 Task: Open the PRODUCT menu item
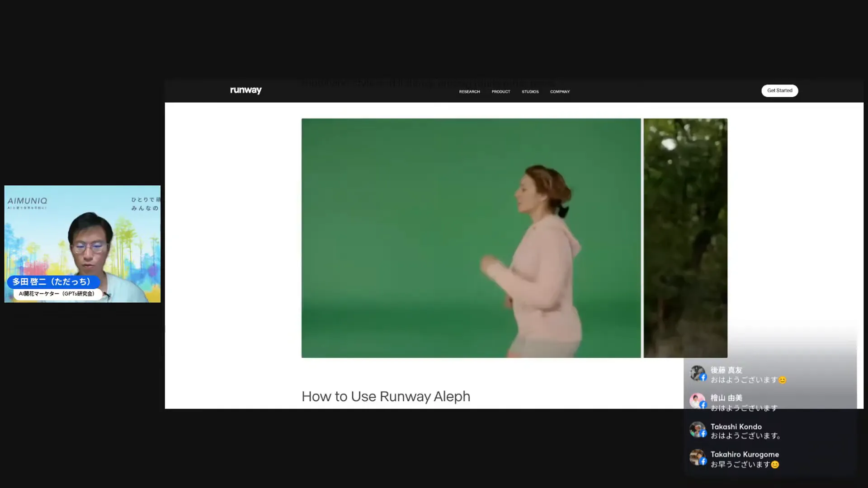(x=500, y=92)
